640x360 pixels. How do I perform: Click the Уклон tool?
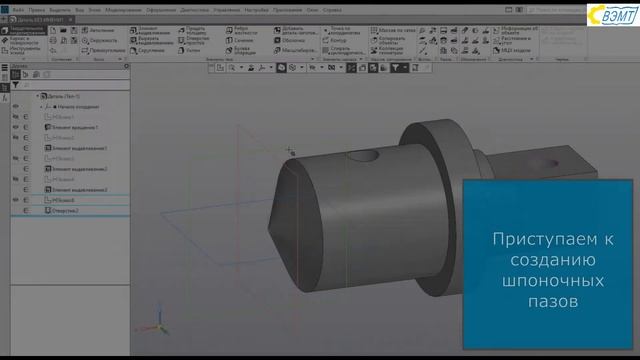189,50
